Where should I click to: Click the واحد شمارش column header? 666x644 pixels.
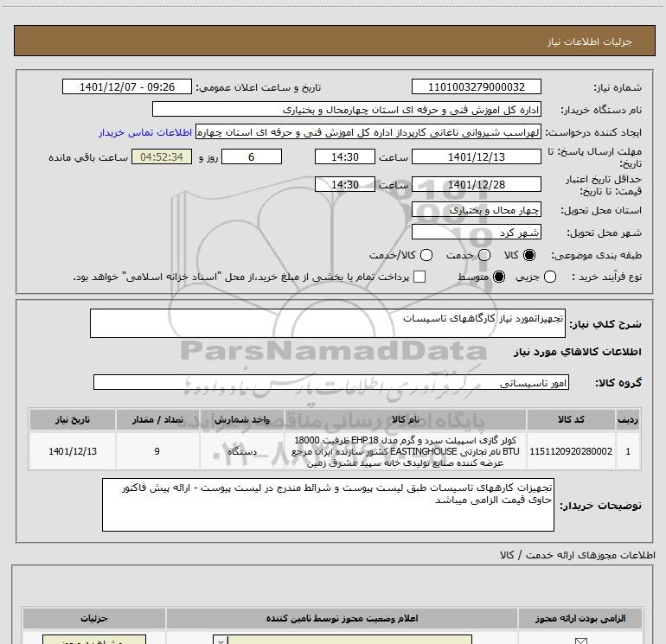(241, 419)
